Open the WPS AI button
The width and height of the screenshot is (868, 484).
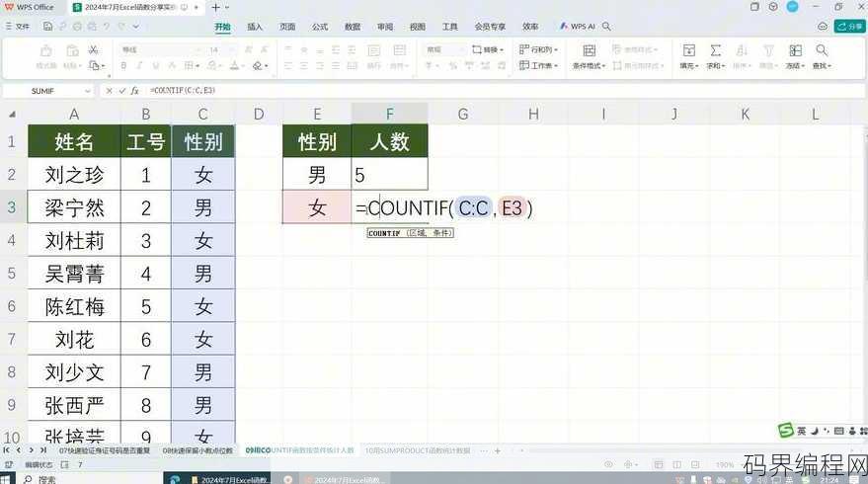point(578,26)
